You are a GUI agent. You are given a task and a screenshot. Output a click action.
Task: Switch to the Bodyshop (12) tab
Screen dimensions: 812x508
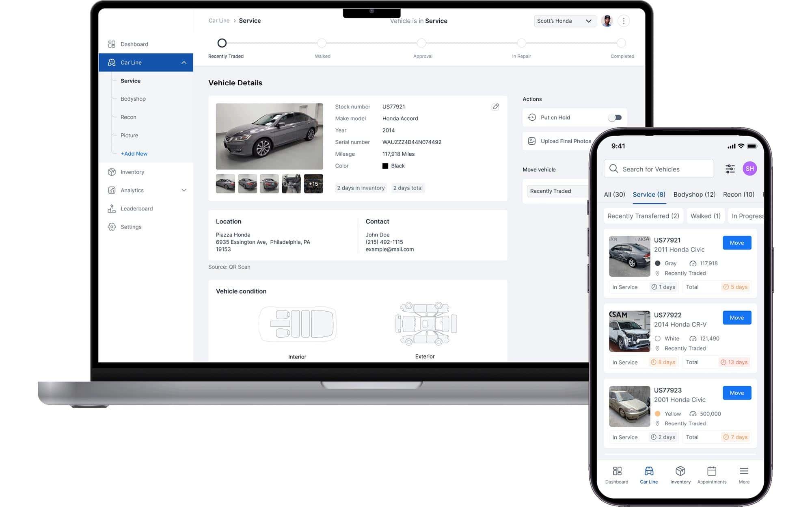tap(694, 194)
